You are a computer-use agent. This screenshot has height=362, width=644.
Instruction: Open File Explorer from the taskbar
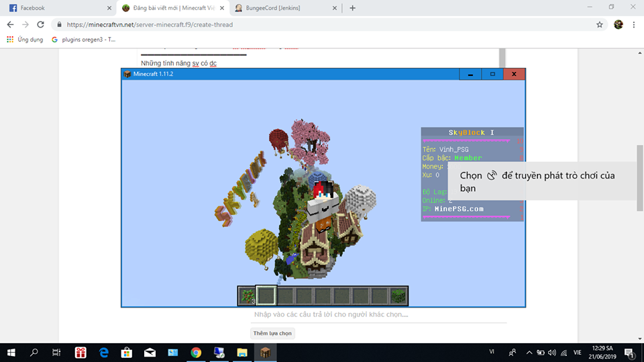(x=242, y=353)
